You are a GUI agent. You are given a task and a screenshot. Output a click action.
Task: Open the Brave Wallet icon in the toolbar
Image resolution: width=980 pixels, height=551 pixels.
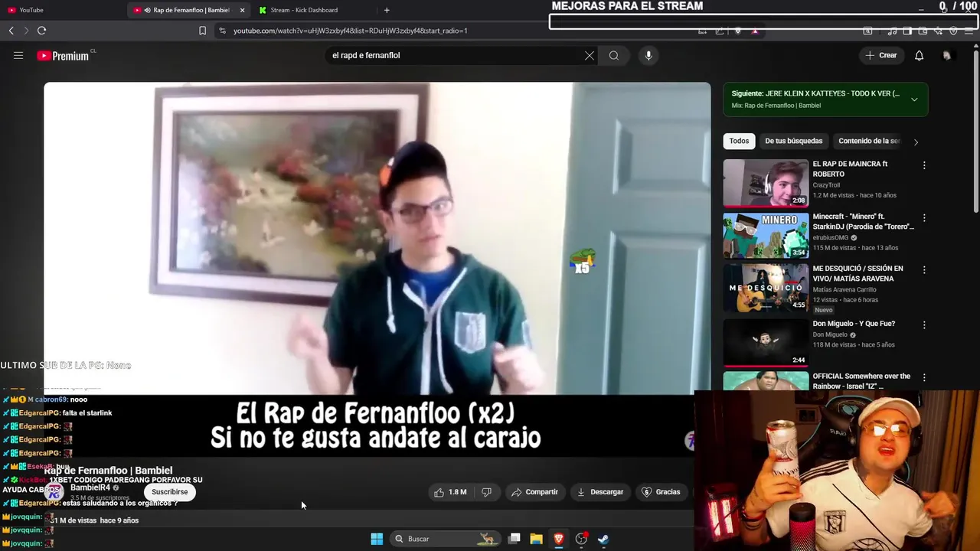pos(923,31)
